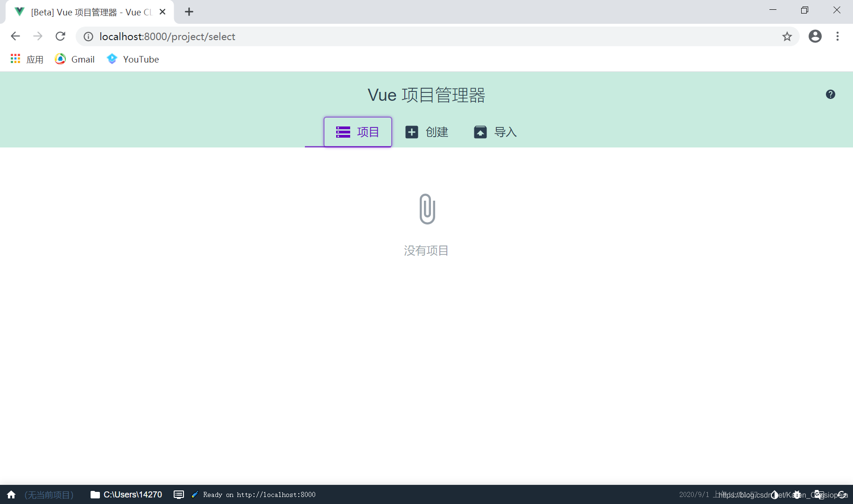The height and width of the screenshot is (504, 853).
Task: View site information icon
Action: coord(88,36)
